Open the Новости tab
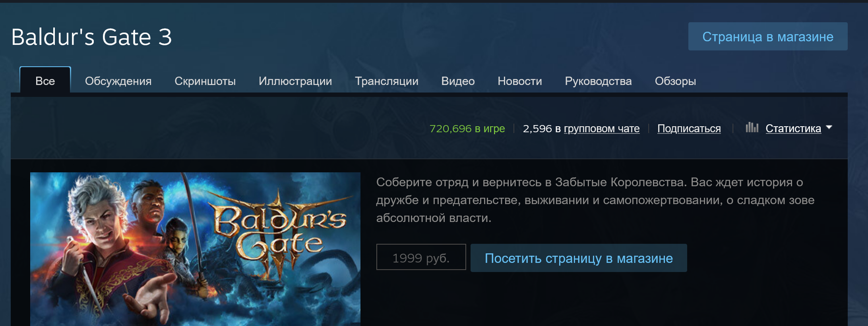Screen dimensions: 868x326 (x=520, y=81)
